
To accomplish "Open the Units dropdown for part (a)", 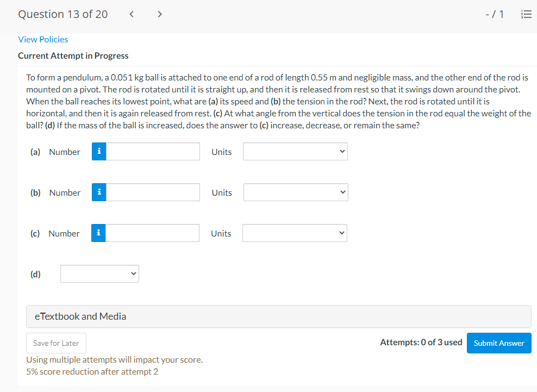I will [x=295, y=151].
